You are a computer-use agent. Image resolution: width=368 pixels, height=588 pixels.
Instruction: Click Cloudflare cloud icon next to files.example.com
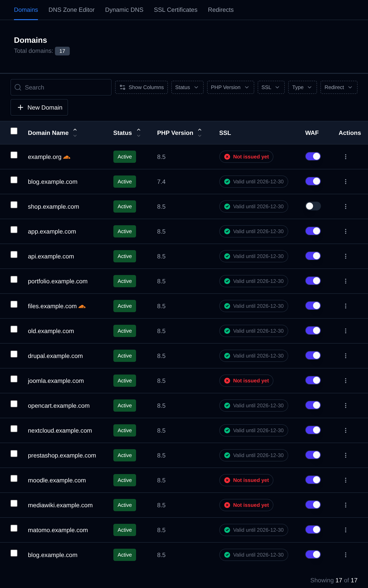pyautogui.click(x=82, y=306)
